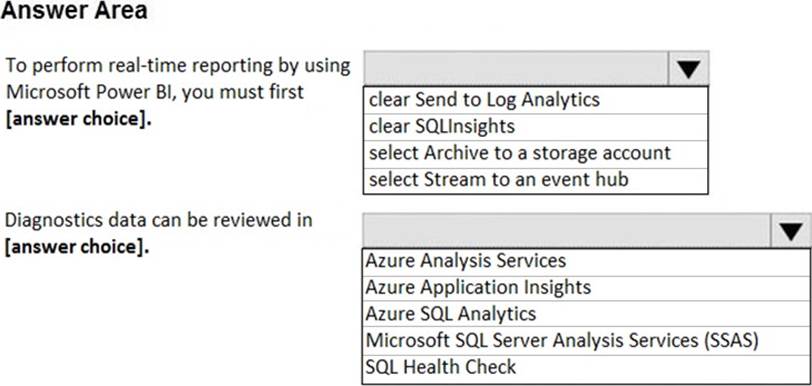This screenshot has height=386, width=812.
Task: Pick select Stream to an event hub
Action: (x=535, y=180)
